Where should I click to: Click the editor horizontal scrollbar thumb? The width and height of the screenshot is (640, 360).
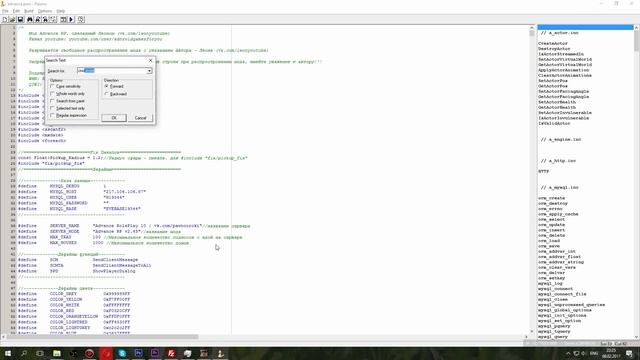(x=102, y=337)
